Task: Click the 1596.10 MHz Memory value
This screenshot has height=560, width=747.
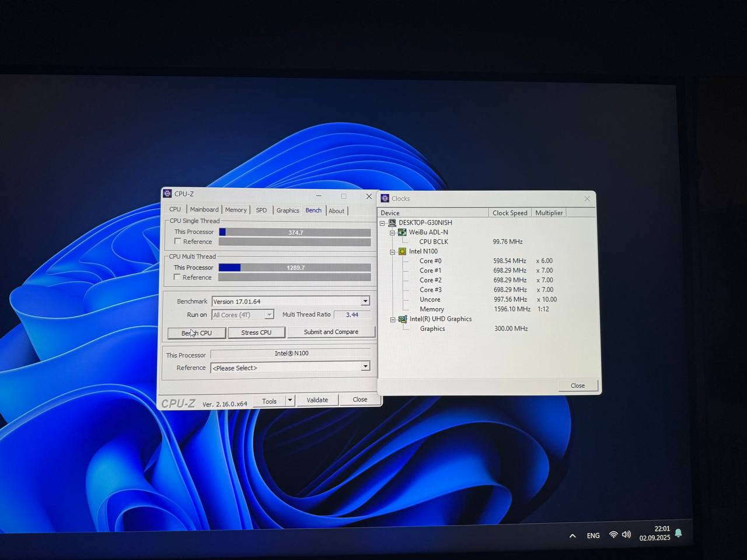Action: point(512,309)
